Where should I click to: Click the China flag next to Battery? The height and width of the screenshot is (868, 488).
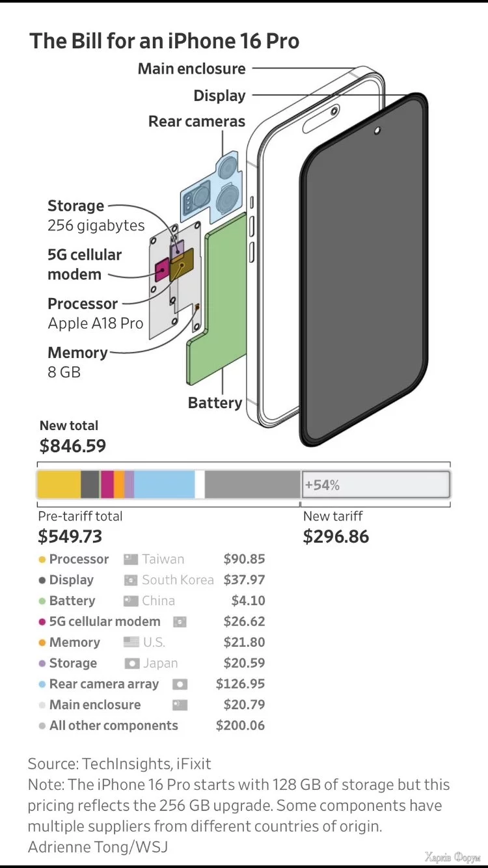131,601
